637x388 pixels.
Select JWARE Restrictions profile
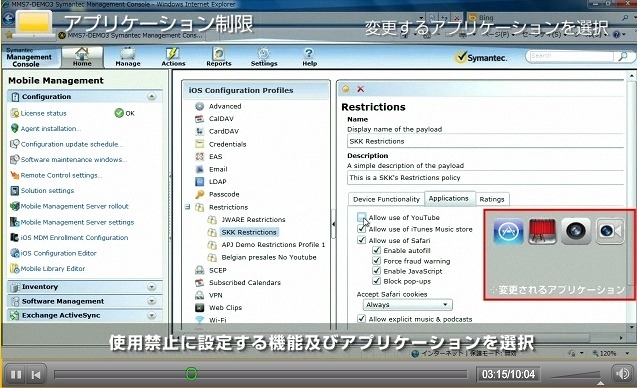point(253,219)
